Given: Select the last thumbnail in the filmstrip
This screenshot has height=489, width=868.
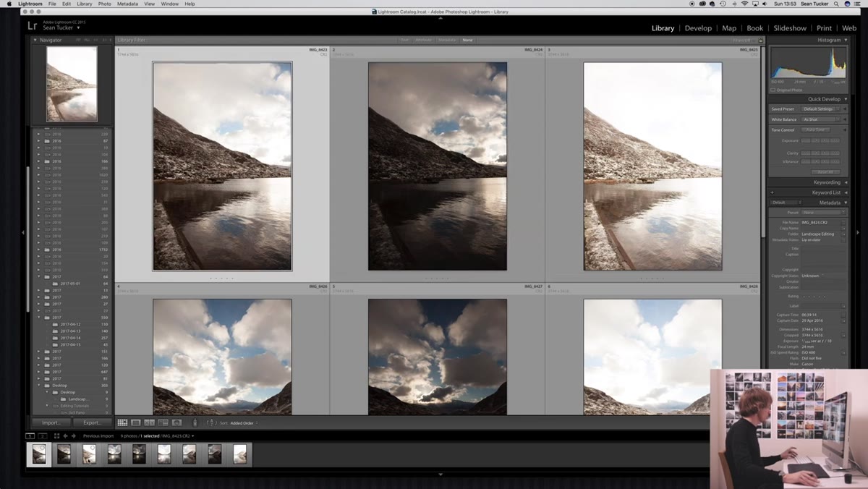Looking at the screenshot, I should pos(239,454).
